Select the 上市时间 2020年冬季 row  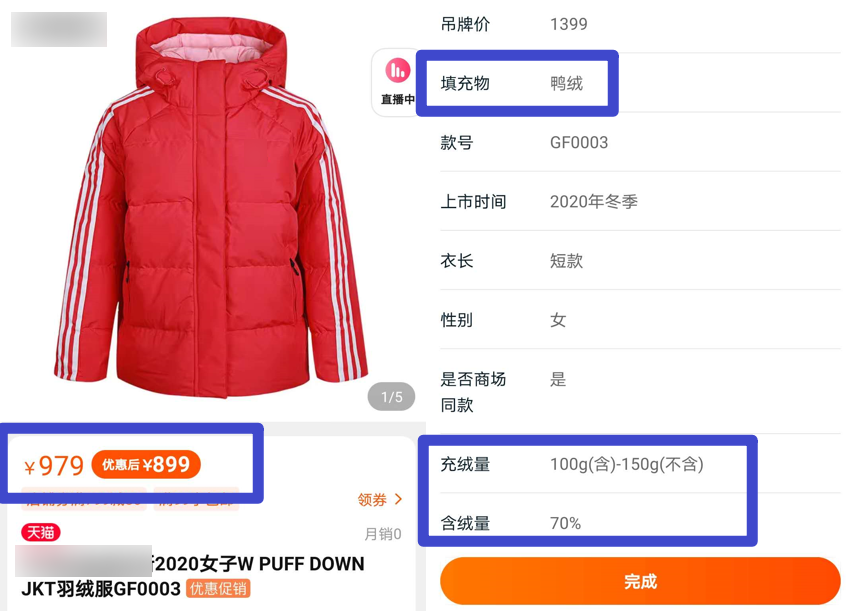coord(640,202)
